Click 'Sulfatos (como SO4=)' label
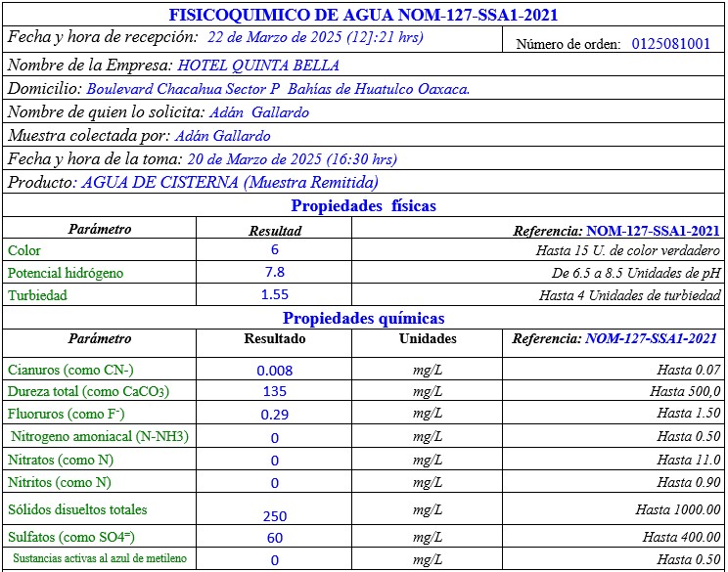 pyautogui.click(x=71, y=537)
